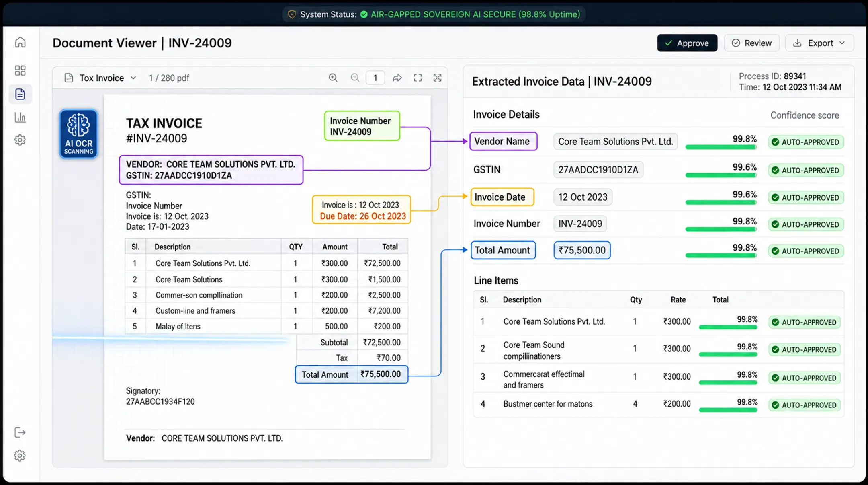Open the Export dropdown chevron
The height and width of the screenshot is (485, 868).
pos(842,43)
